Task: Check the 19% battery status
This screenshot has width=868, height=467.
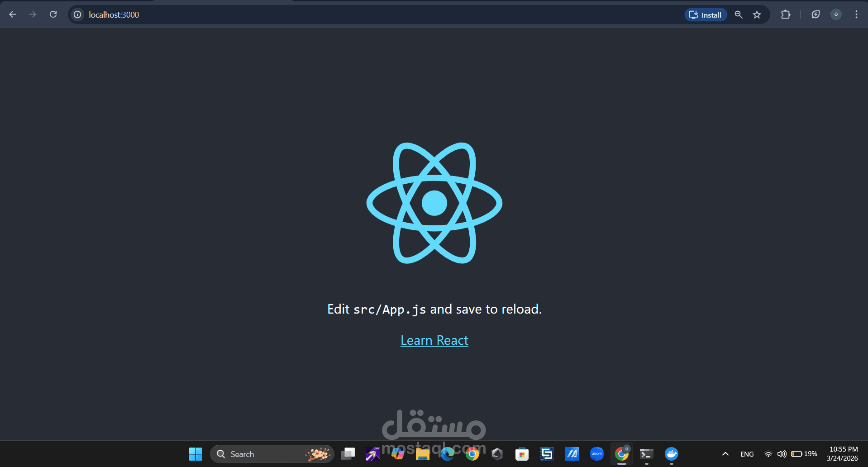Action: click(804, 454)
